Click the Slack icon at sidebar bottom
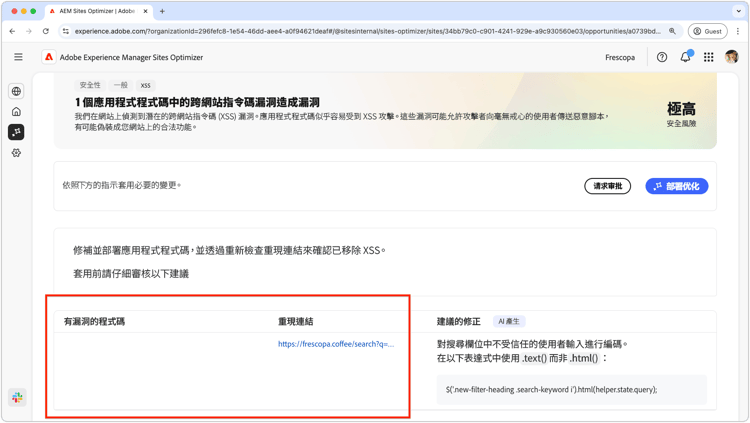 coord(17,397)
